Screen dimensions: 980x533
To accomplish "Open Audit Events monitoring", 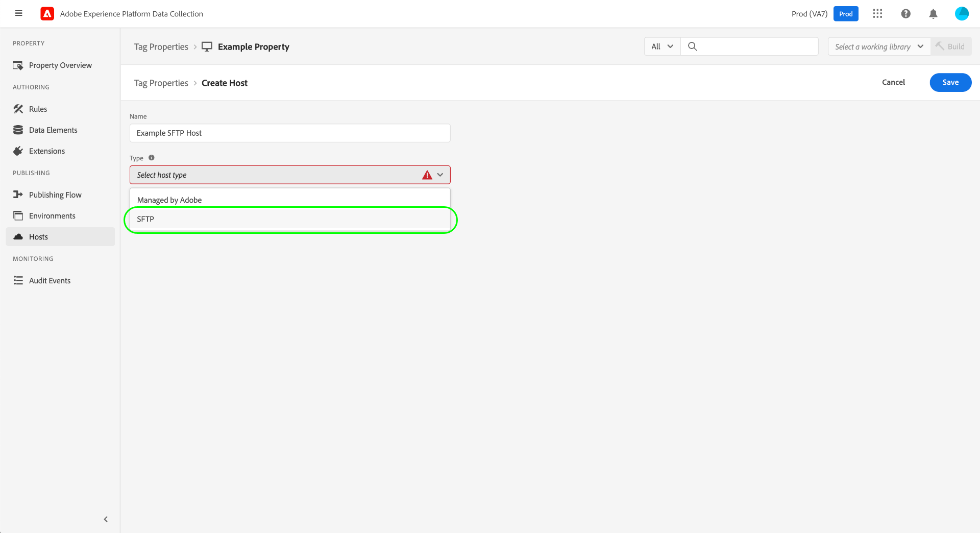I will click(x=18, y=280).
